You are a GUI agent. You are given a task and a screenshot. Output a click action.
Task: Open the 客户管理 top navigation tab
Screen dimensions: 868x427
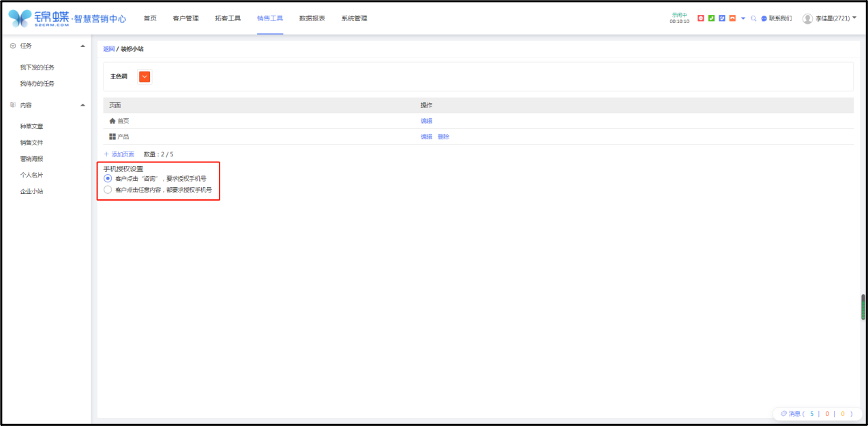click(185, 18)
